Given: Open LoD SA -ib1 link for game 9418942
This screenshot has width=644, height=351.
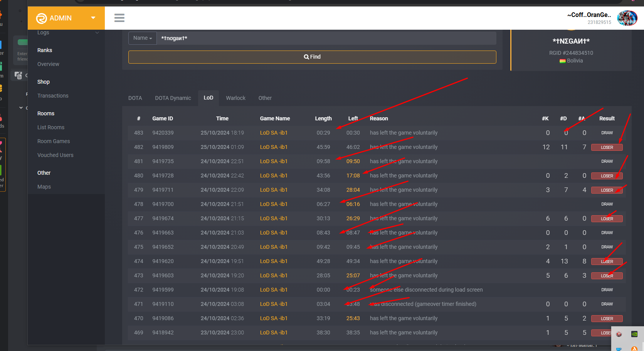Looking at the screenshot, I should (274, 332).
